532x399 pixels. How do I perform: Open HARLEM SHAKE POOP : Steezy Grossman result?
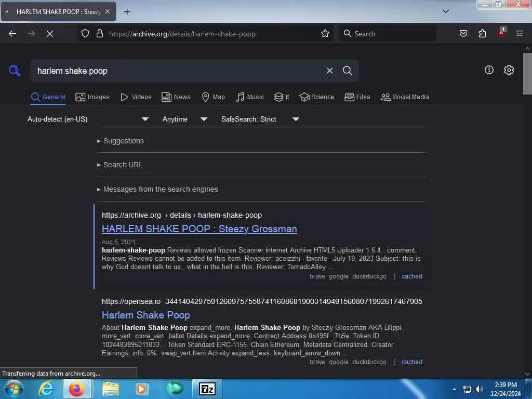click(199, 229)
